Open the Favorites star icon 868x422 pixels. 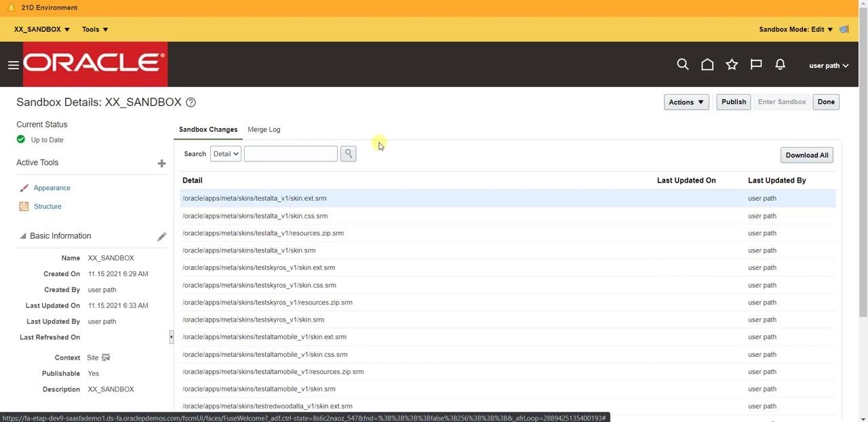click(732, 64)
